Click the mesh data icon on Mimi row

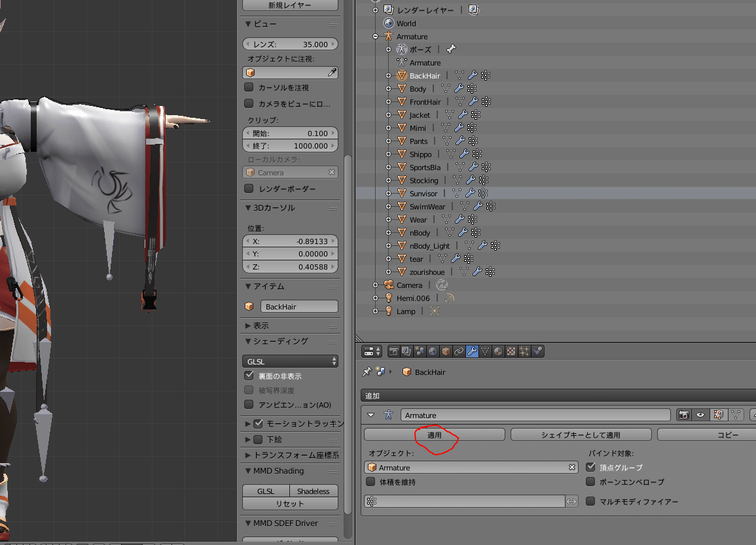point(446,127)
